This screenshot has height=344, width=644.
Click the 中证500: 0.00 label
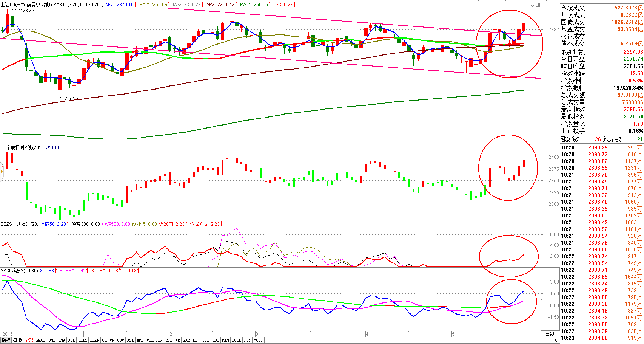coord(116,224)
